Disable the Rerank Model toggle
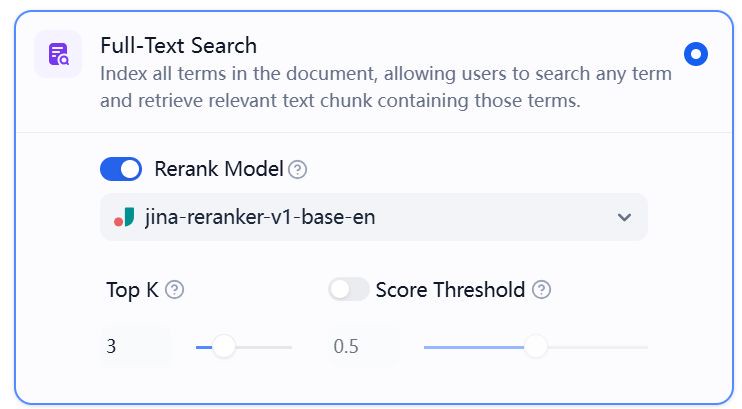This screenshot has width=742, height=409. tap(121, 169)
